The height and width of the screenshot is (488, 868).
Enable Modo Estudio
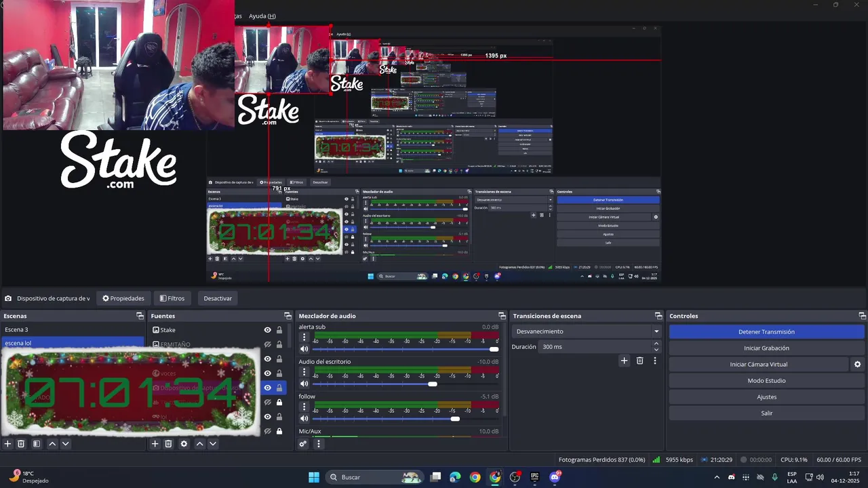766,380
